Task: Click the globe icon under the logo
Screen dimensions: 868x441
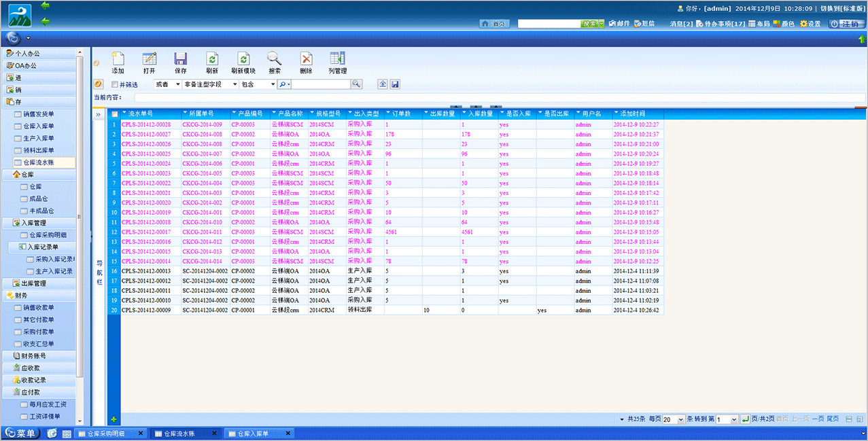Action: [x=13, y=38]
